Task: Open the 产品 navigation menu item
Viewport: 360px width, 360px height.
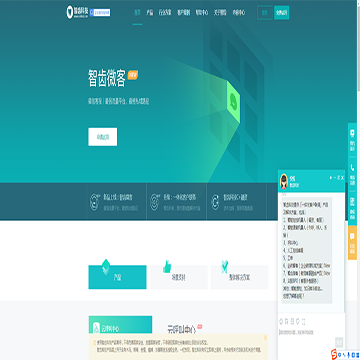Action: click(x=150, y=13)
